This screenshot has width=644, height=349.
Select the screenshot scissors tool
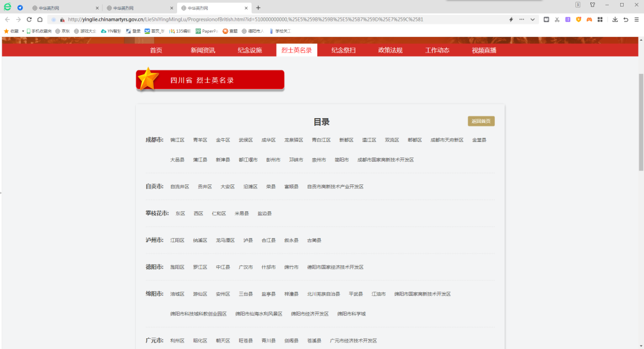point(557,20)
